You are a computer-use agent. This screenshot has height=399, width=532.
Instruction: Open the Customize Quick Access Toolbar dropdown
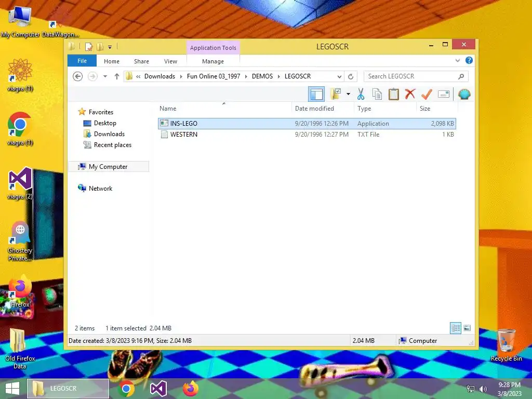pos(110,47)
